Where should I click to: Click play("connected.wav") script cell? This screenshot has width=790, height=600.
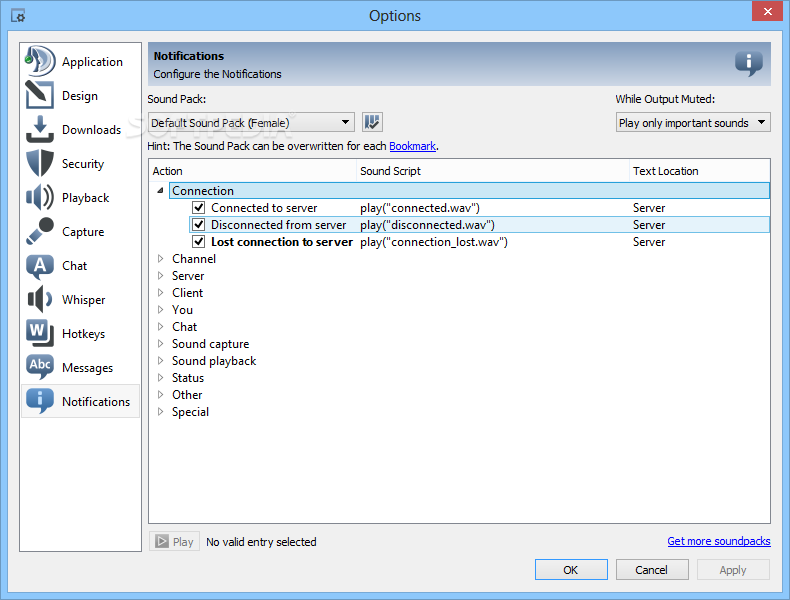pyautogui.click(x=420, y=208)
